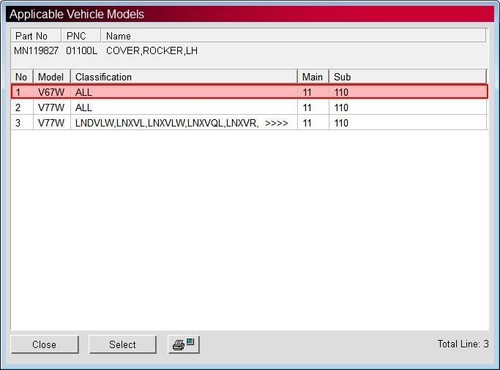Image resolution: width=500 pixels, height=370 pixels.
Task: Click the No column header
Action: [22, 77]
